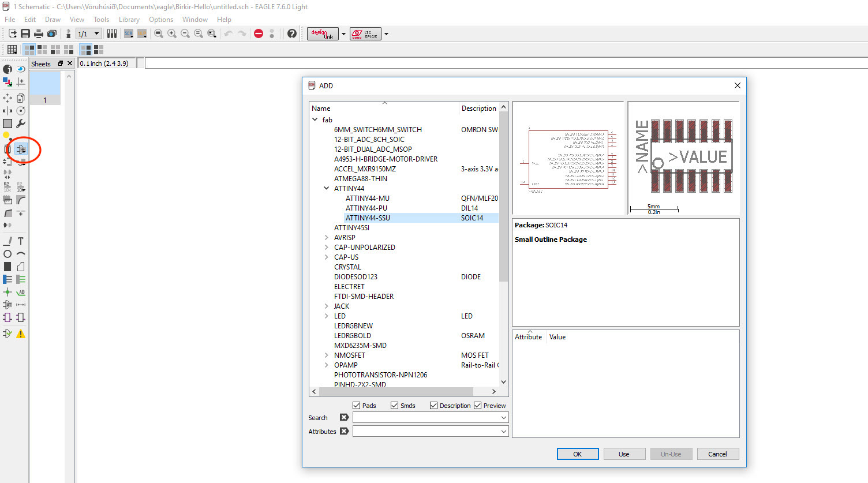868x483 pixels.
Task: Expand the CAP-UNPOLARIZED node
Action: (x=326, y=248)
